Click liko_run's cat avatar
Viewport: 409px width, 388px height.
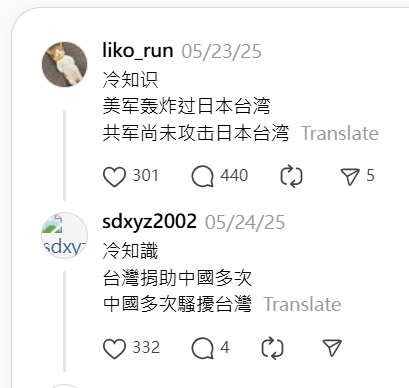[64, 64]
